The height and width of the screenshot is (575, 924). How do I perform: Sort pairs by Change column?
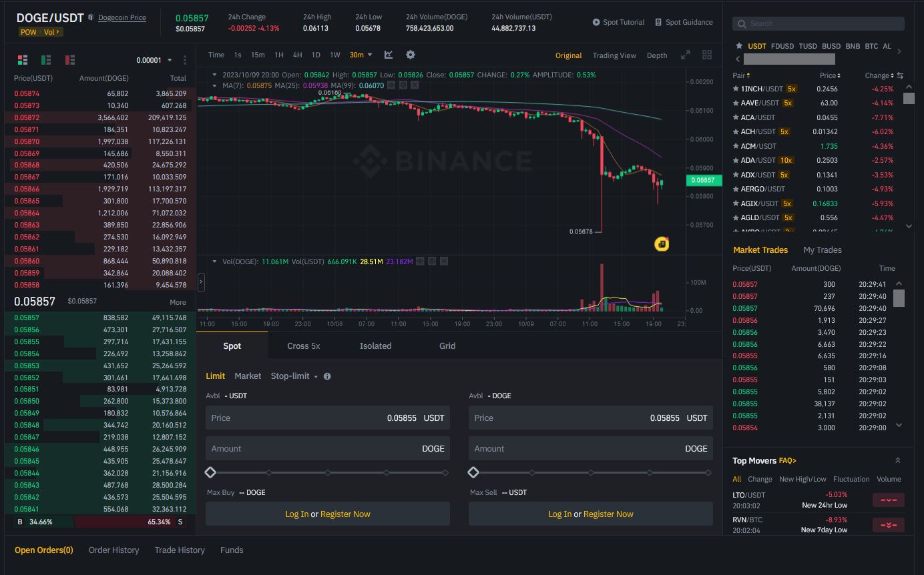coord(879,75)
